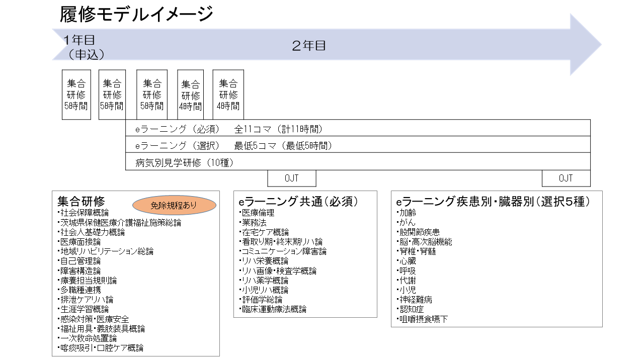The image size is (644, 362).
Task: Click the left OJT box
Action: pyautogui.click(x=292, y=178)
